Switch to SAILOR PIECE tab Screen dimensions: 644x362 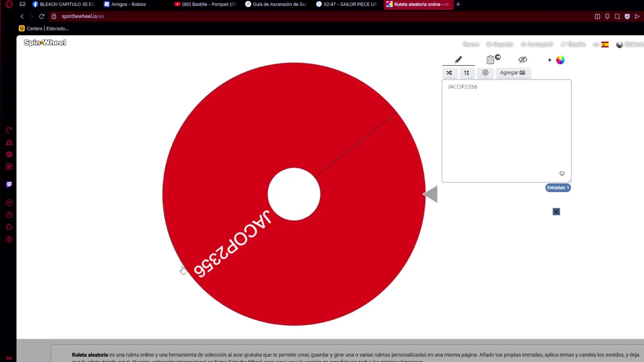click(x=347, y=4)
